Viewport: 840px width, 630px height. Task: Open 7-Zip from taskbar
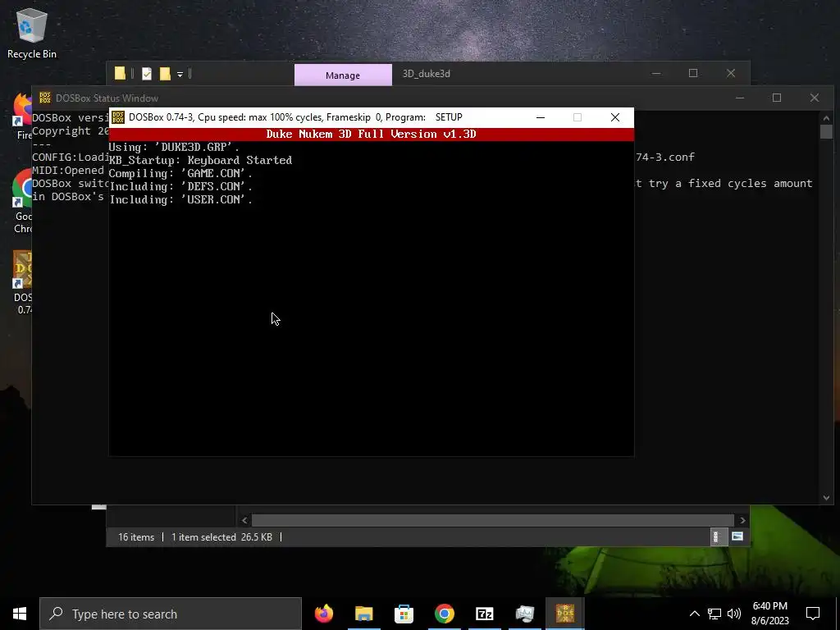click(x=484, y=614)
